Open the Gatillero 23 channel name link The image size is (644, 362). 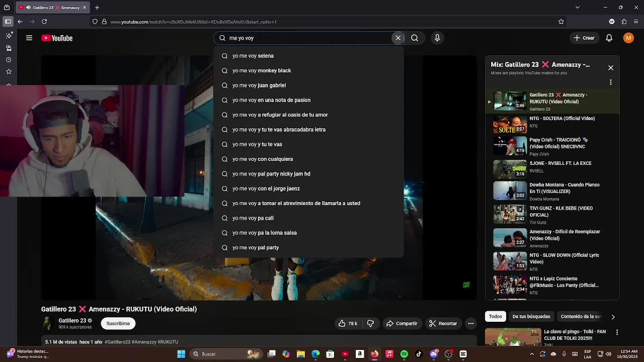pyautogui.click(x=72, y=320)
